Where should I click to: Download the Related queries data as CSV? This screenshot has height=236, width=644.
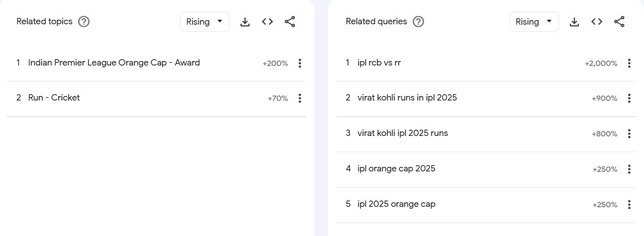tap(574, 22)
